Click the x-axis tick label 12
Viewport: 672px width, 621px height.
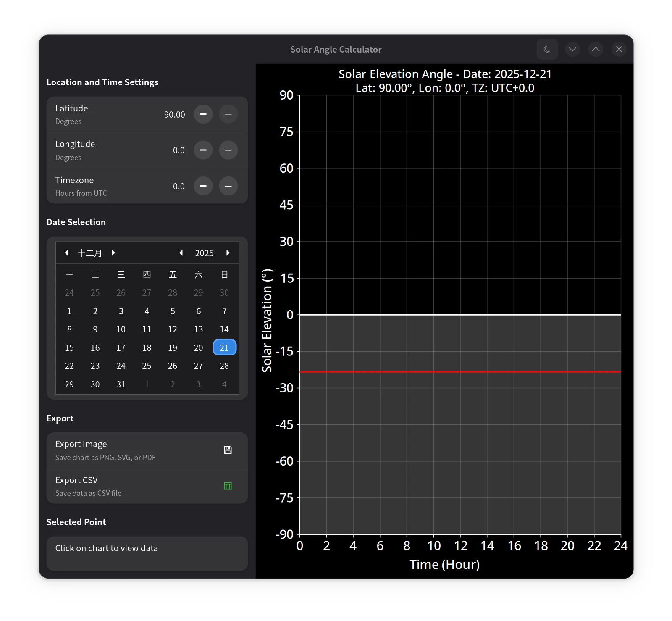(461, 546)
